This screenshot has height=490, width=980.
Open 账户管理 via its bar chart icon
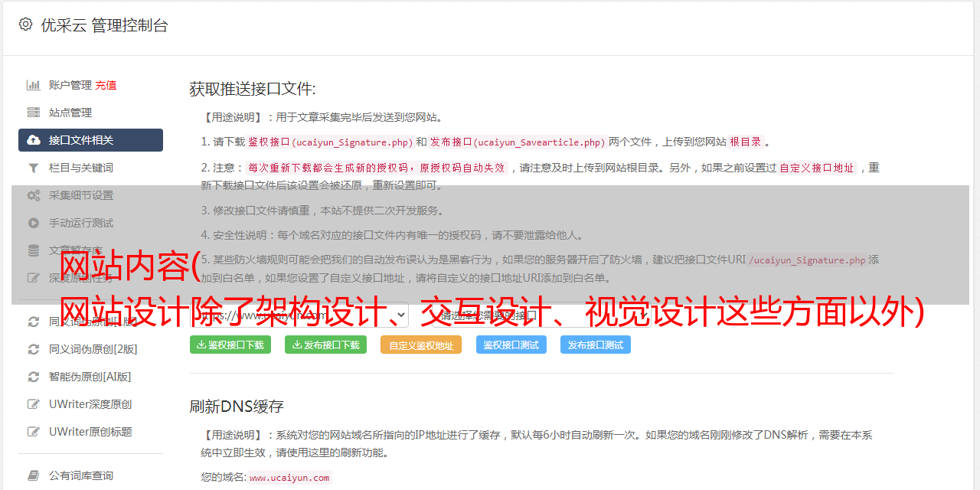point(34,85)
